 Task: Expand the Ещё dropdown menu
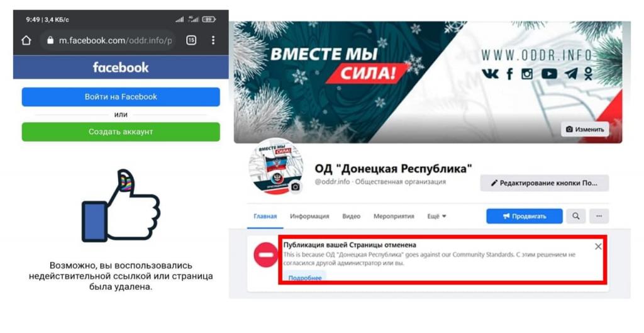point(436,217)
